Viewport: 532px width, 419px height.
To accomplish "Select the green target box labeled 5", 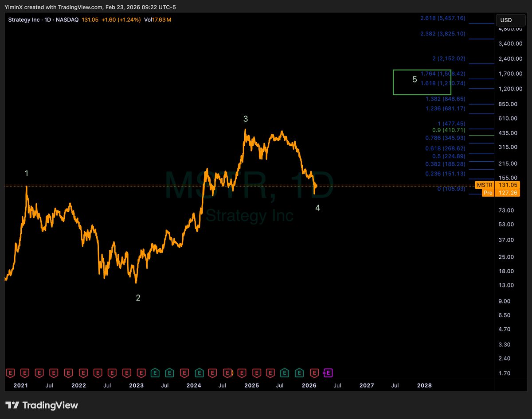I will pyautogui.click(x=422, y=82).
